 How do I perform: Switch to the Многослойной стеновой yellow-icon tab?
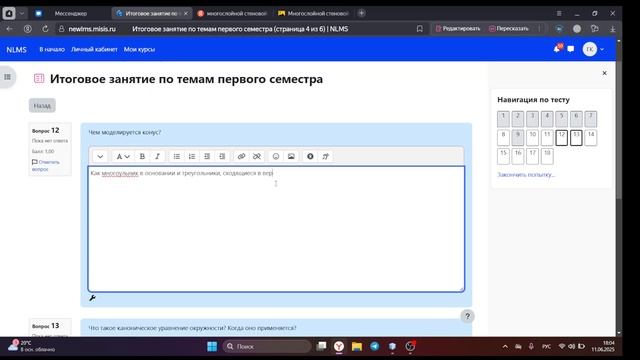tap(313, 13)
